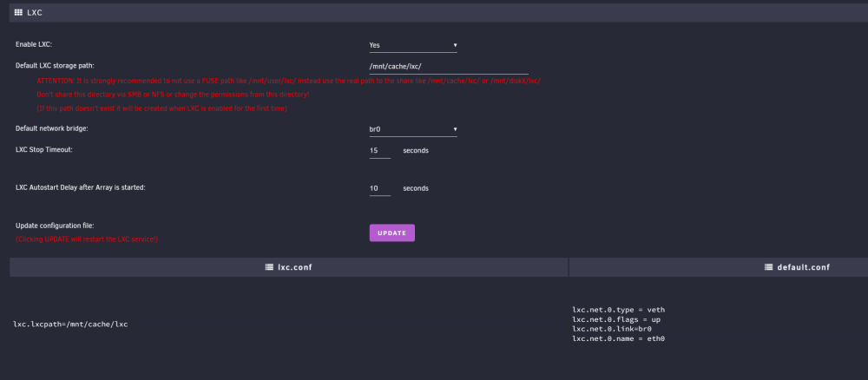The image size is (868, 380).
Task: Select the lxc.conf section header
Action: (x=288, y=267)
